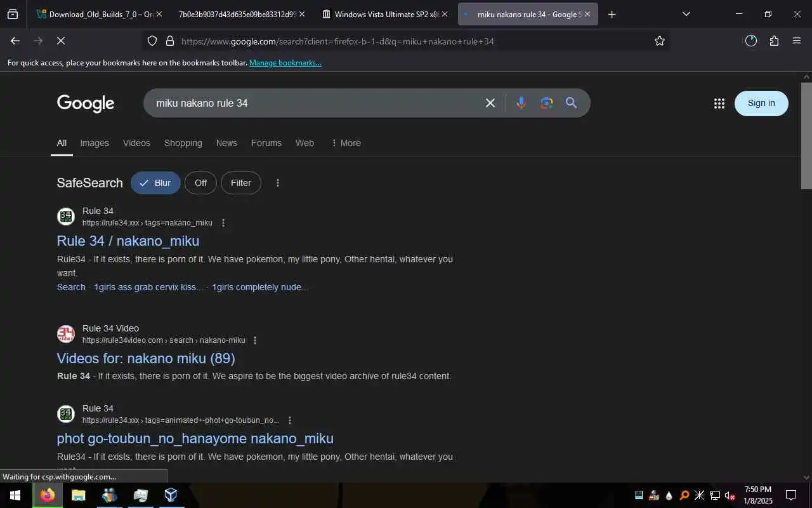812x508 pixels.
Task: Select the Blur SafeSearch option
Action: click(x=155, y=183)
